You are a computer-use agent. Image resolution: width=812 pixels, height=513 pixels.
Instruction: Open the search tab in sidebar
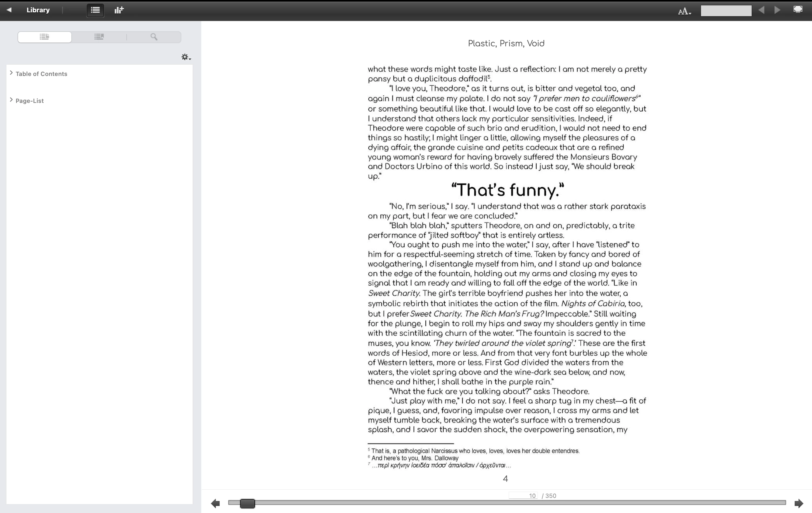(x=154, y=37)
